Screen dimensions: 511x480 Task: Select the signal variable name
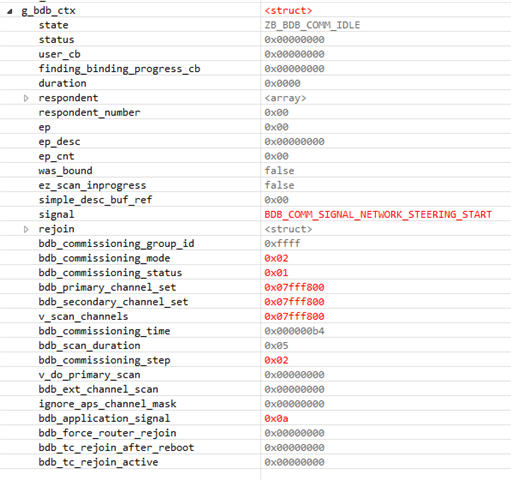56,215
